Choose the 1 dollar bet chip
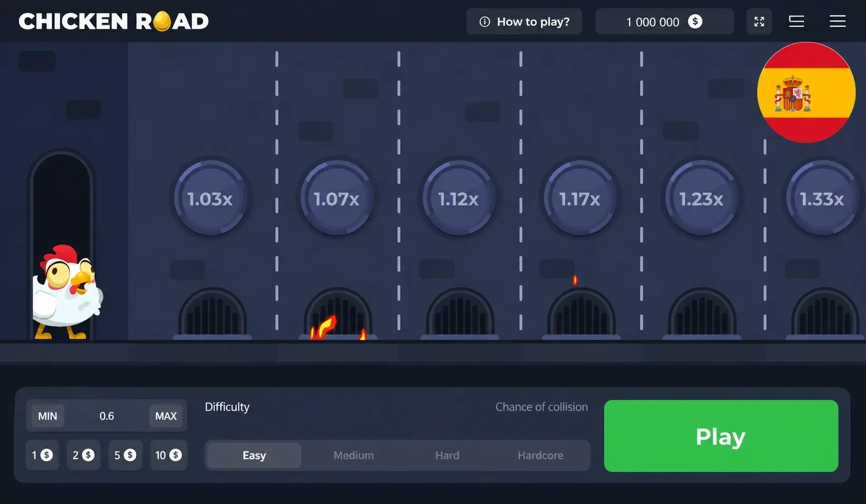This screenshot has height=504, width=866. pos(42,455)
